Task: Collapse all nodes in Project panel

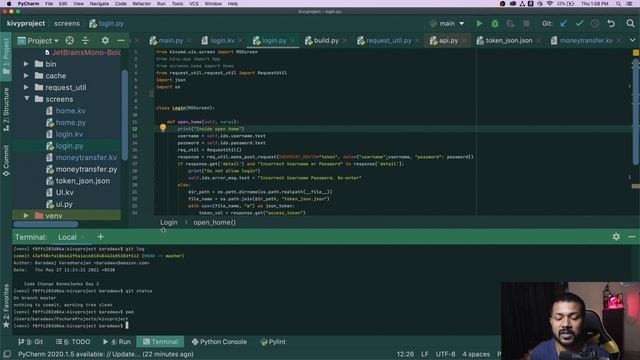Action: (85, 40)
